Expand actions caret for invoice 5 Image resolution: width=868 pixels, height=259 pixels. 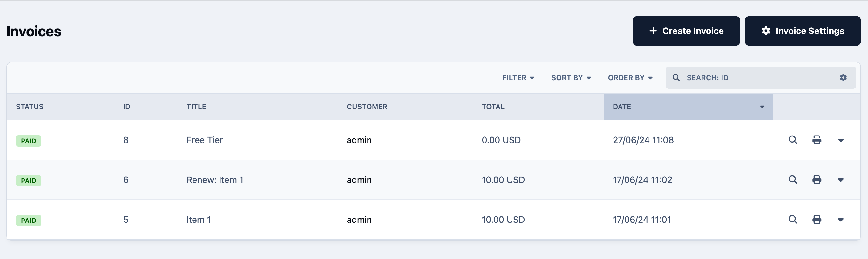click(x=841, y=220)
